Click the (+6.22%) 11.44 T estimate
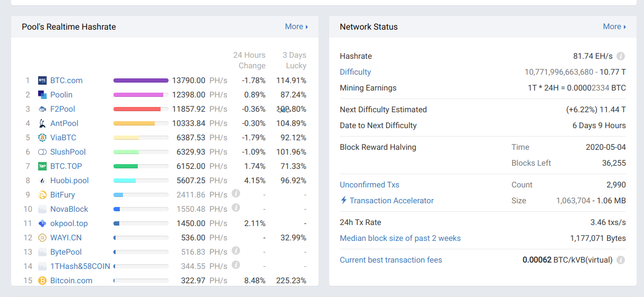The height and width of the screenshot is (297, 644). (596, 110)
